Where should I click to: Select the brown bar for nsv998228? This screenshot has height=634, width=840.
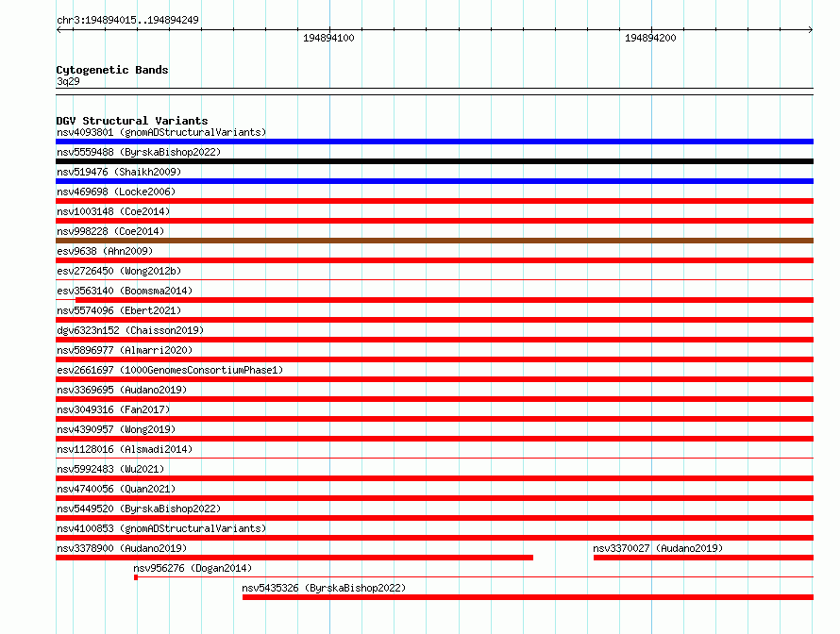click(434, 241)
